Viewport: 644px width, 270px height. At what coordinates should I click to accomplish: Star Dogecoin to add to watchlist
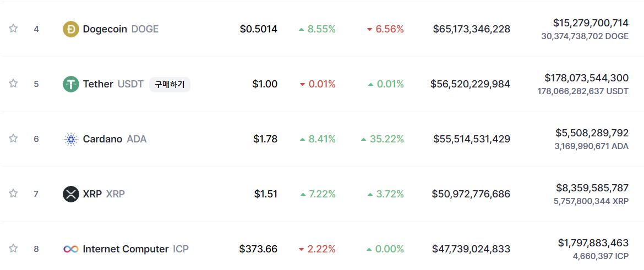click(x=13, y=29)
